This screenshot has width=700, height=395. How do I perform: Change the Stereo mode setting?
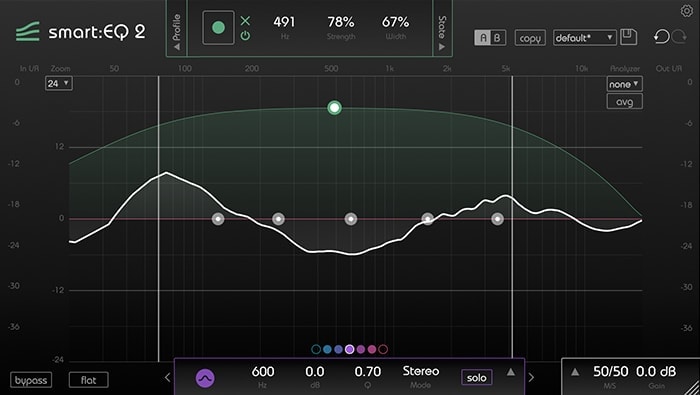click(421, 371)
